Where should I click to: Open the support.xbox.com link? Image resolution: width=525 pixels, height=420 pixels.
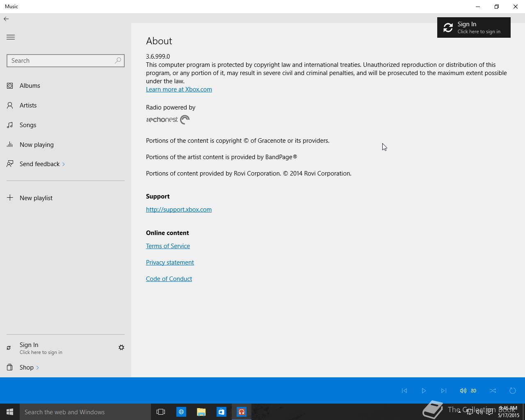click(x=179, y=210)
